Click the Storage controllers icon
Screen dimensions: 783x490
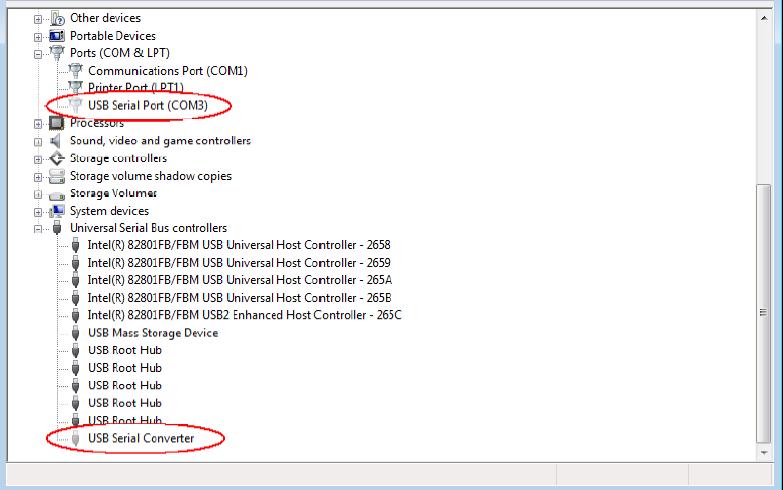(57, 158)
